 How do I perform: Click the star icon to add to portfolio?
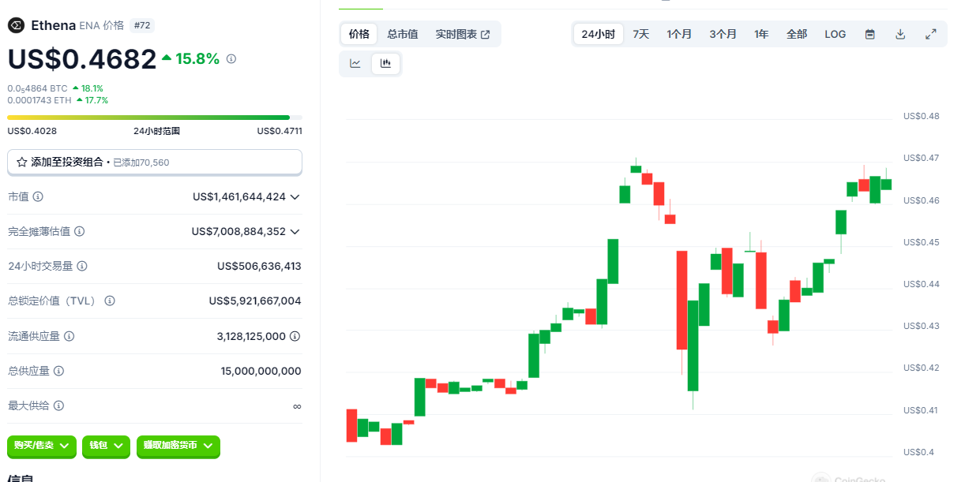coord(21,162)
